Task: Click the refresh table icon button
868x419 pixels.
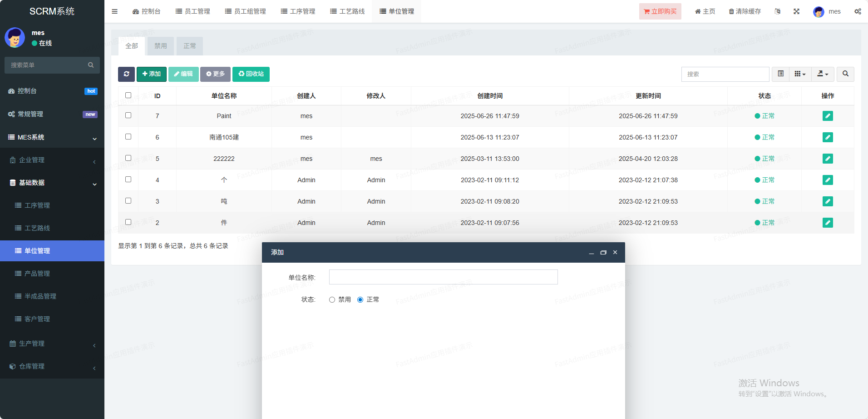Action: click(126, 74)
